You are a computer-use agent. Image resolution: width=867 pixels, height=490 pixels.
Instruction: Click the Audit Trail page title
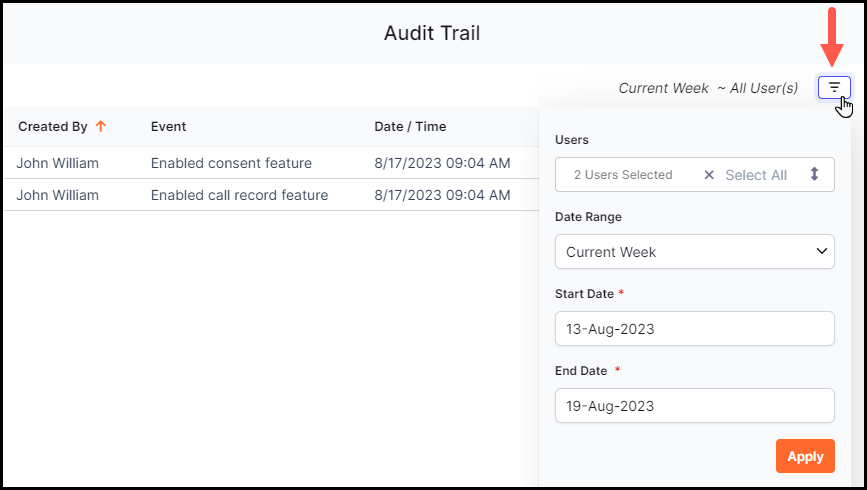pyautogui.click(x=432, y=33)
